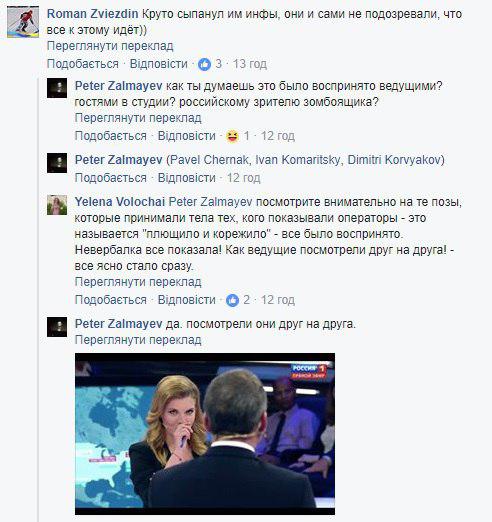View translation of Roman Zviezdin's comment

pyautogui.click(x=110, y=46)
